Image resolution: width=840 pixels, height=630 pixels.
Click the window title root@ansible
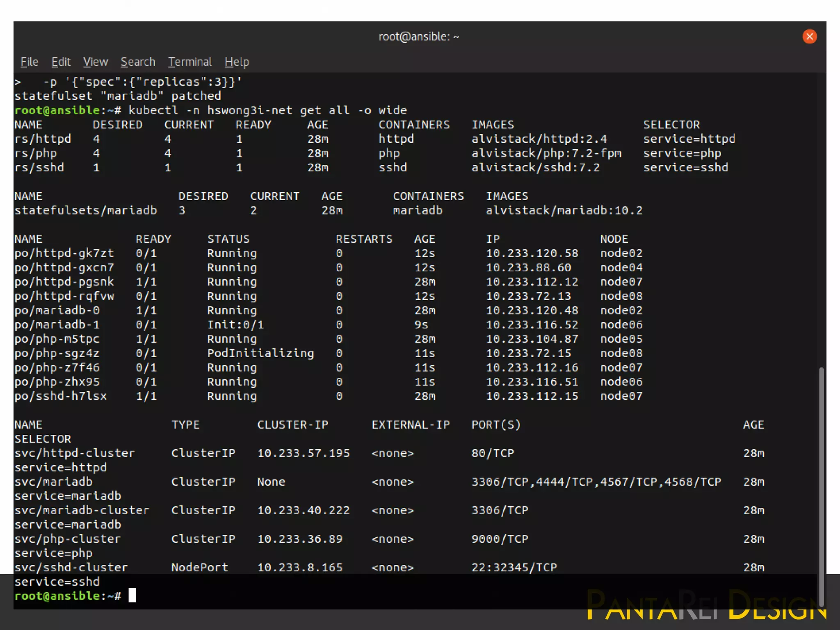click(418, 37)
